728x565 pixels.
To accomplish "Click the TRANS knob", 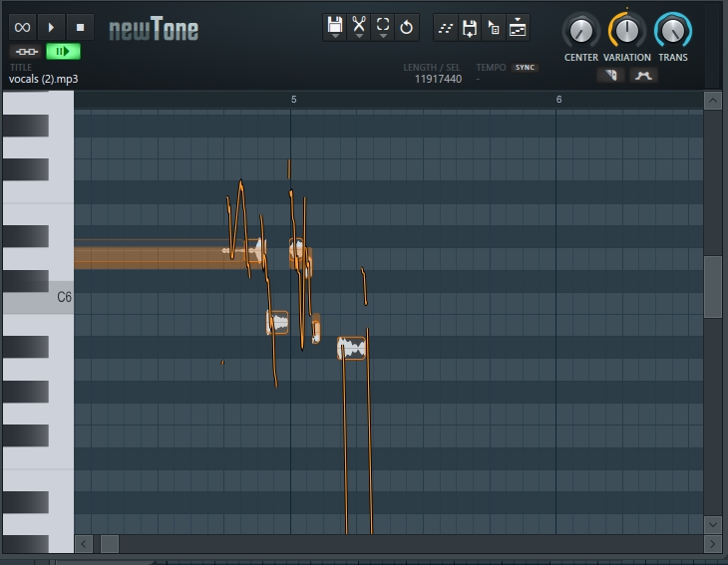I will 673,32.
